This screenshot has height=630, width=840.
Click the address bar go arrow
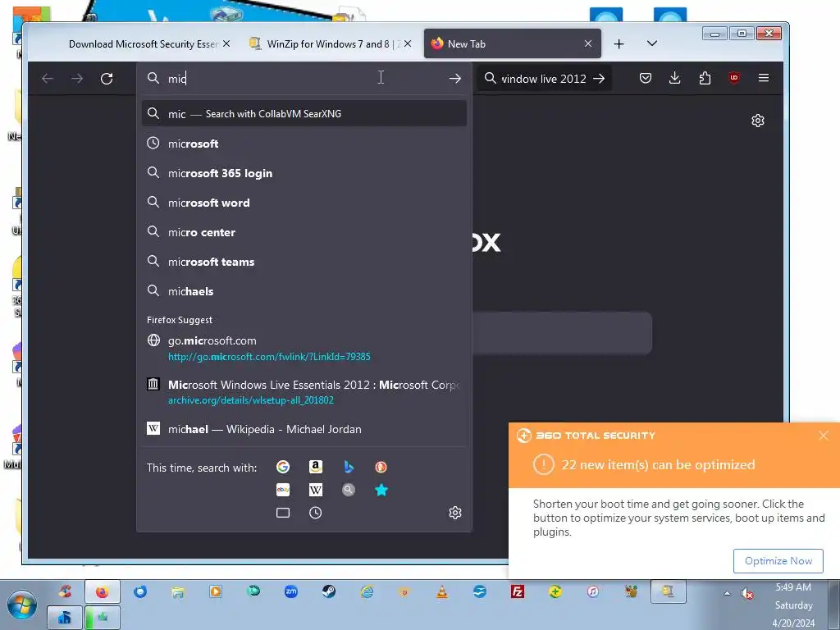click(x=454, y=79)
